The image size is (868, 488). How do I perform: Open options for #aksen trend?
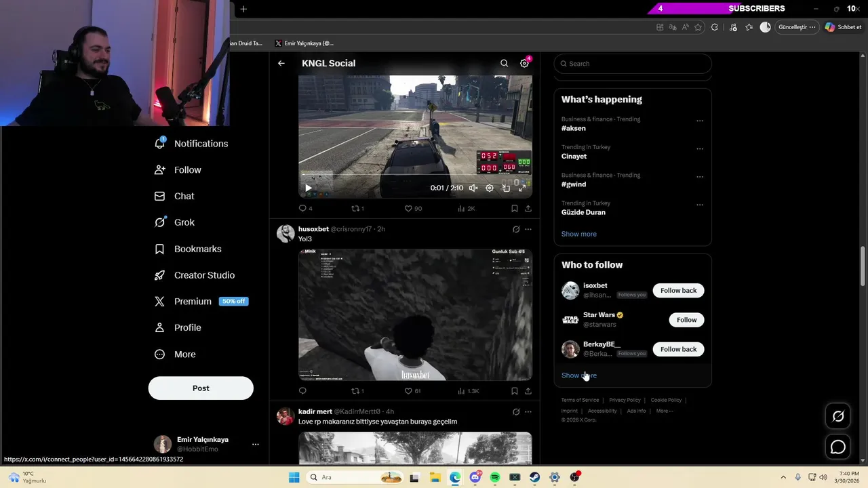coord(700,121)
